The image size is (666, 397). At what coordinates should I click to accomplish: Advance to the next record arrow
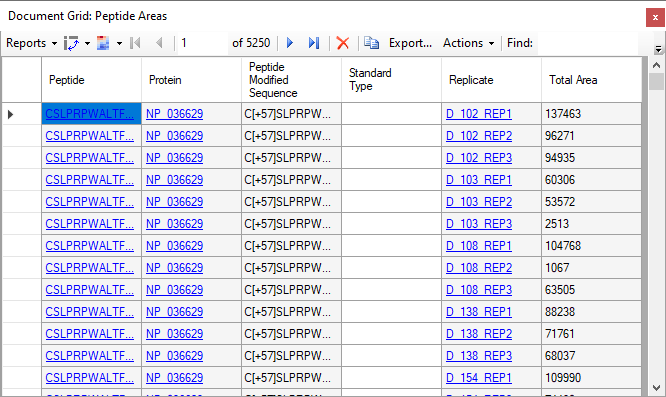pyautogui.click(x=290, y=43)
